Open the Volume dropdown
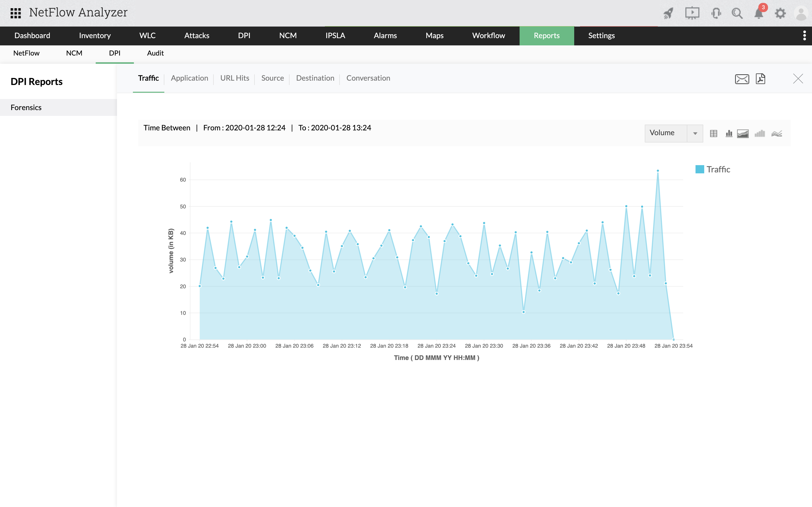Screen dimensions: 812x507 pos(674,133)
